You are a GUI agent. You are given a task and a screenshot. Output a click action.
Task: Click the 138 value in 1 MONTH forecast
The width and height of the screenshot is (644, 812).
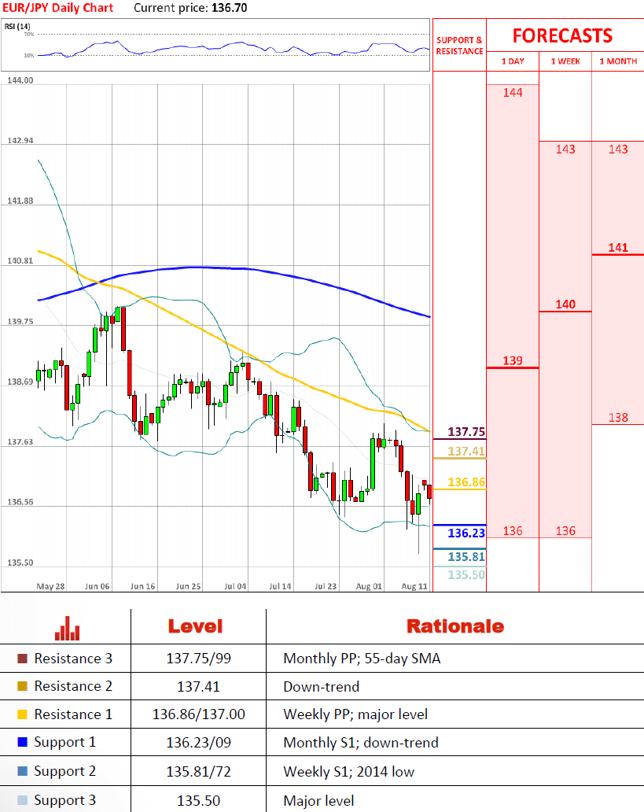618,417
